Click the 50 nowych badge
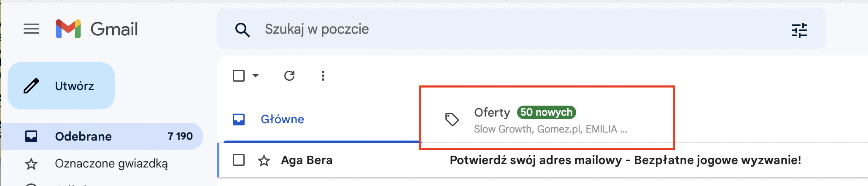The height and width of the screenshot is (186, 868). [x=546, y=112]
